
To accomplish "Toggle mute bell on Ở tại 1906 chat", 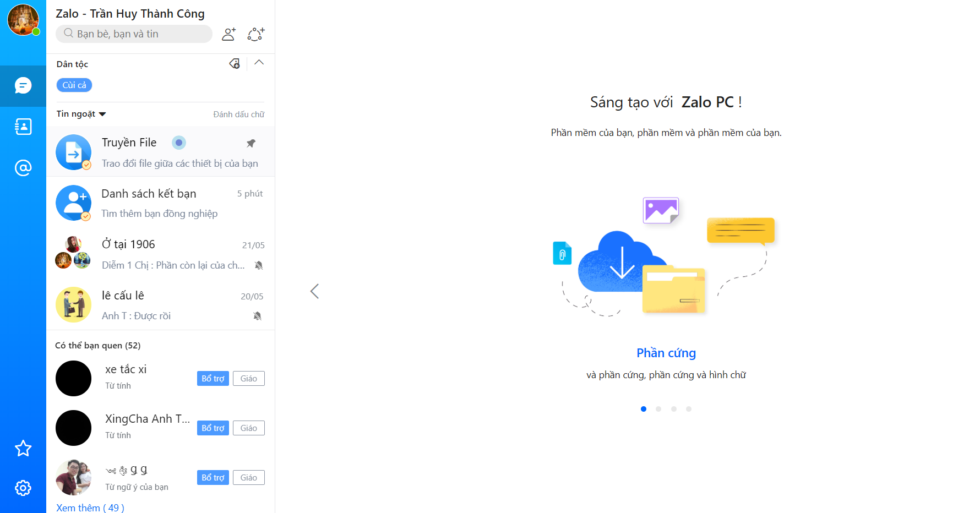I will [259, 265].
